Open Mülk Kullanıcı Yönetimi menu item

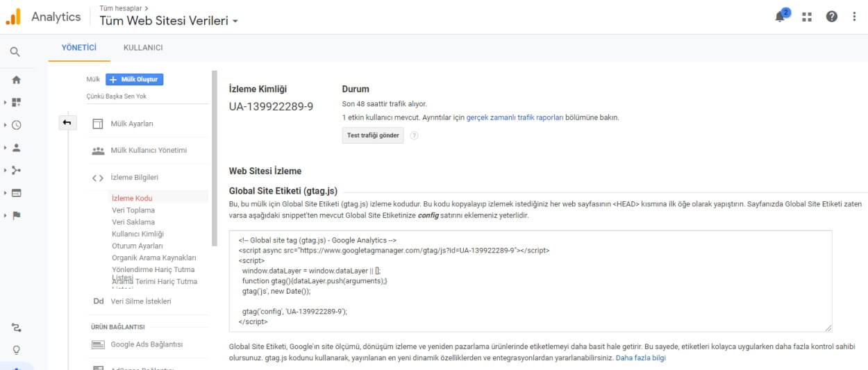tap(147, 151)
